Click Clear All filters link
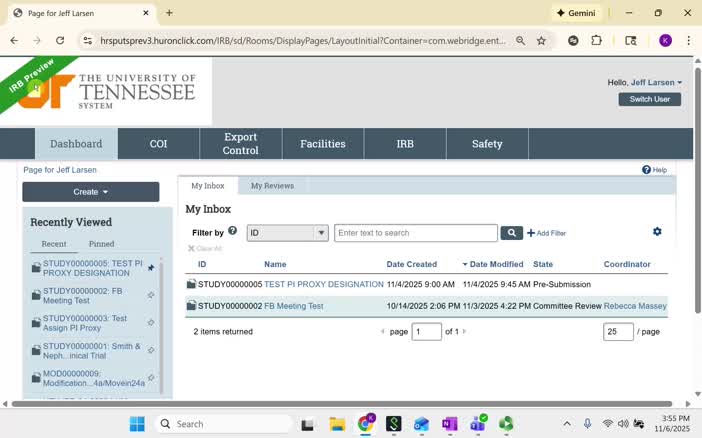The height and width of the screenshot is (438, 702). (205, 248)
